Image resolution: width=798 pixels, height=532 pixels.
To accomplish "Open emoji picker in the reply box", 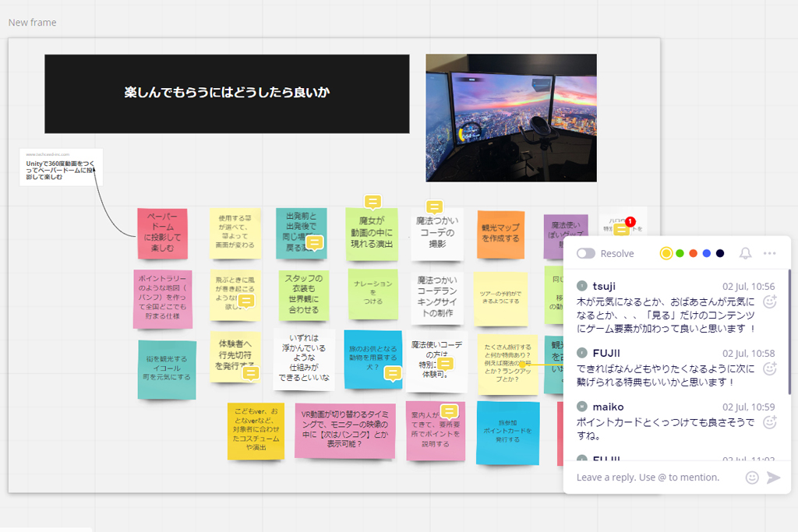I will click(x=752, y=477).
